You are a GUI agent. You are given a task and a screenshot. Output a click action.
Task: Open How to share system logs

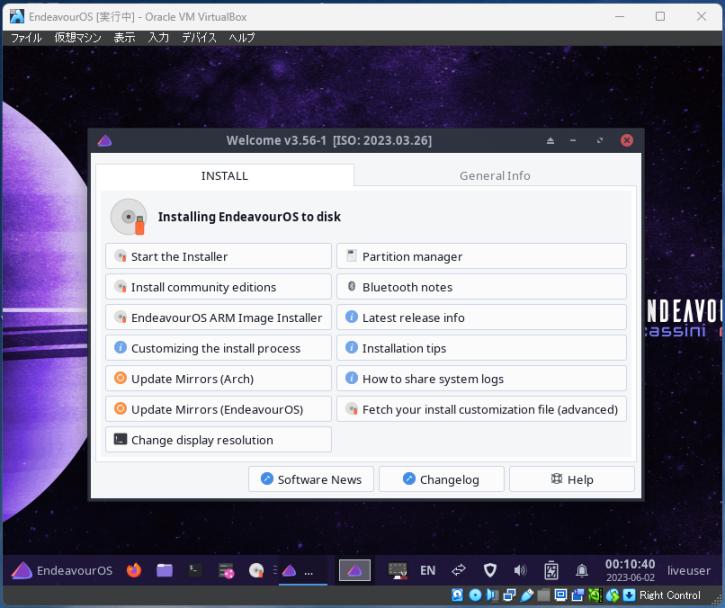tap(481, 378)
